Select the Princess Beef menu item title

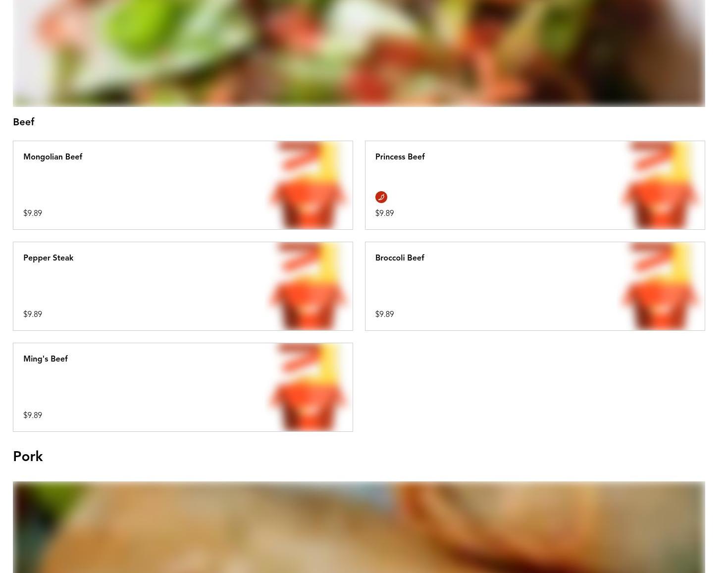(400, 156)
